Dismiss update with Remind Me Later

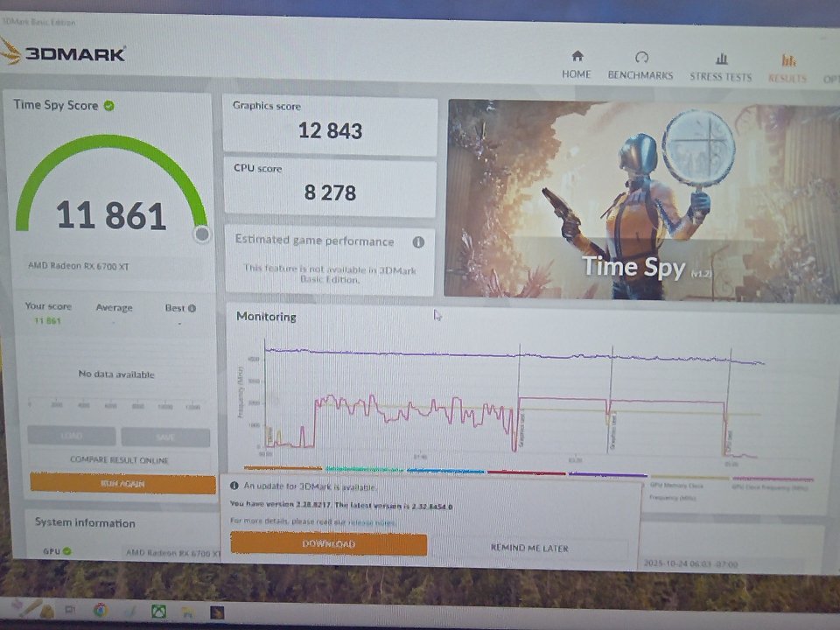click(x=529, y=548)
